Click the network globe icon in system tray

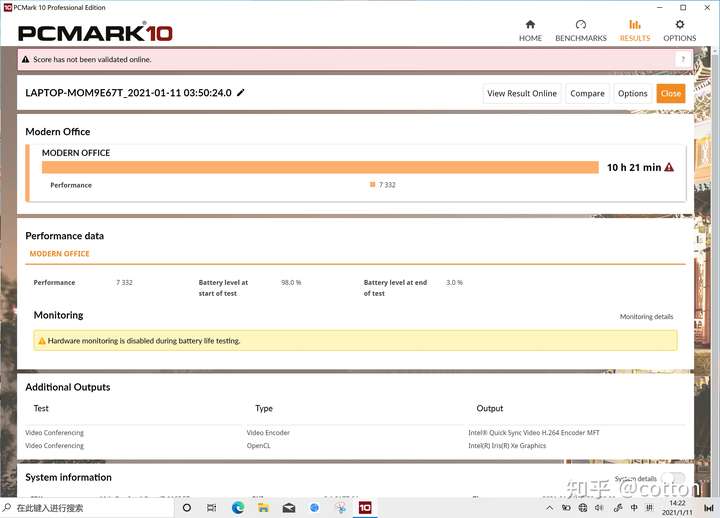(583, 507)
